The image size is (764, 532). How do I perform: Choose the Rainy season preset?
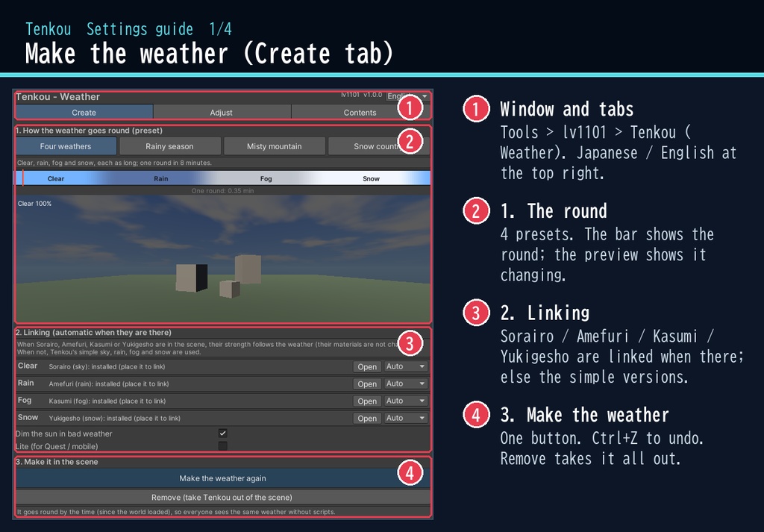click(x=169, y=146)
